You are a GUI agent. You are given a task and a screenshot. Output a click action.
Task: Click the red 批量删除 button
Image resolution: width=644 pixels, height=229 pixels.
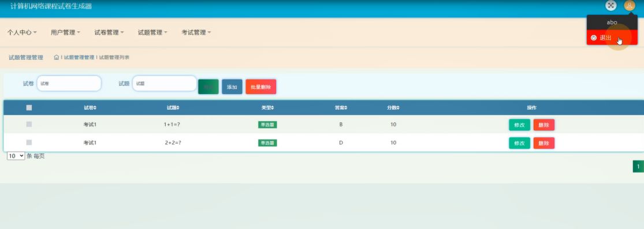261,87
